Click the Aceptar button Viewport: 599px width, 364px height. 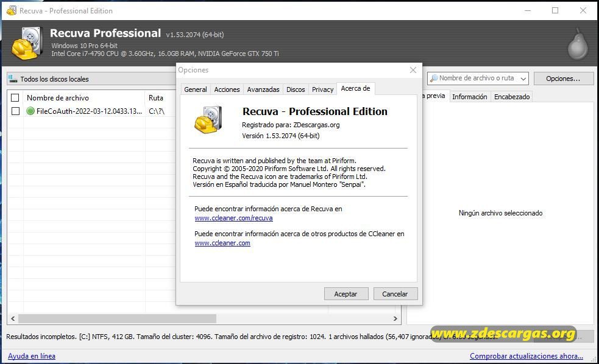point(346,294)
